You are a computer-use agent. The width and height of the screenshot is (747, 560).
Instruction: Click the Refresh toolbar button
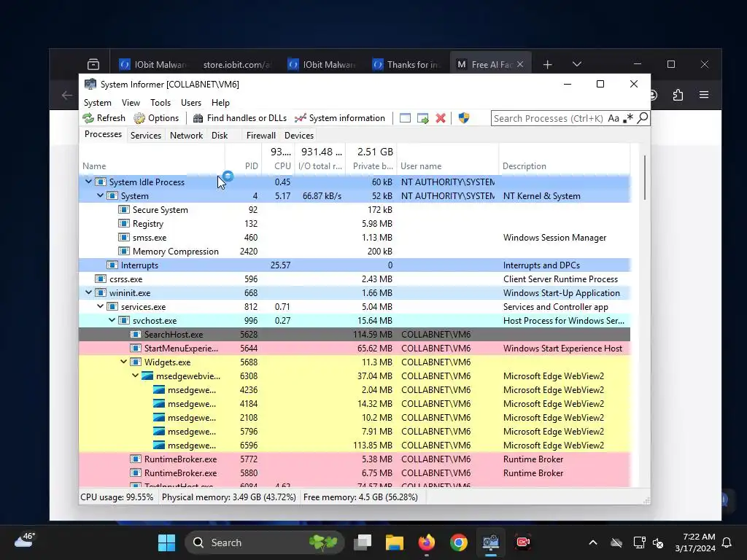(104, 118)
